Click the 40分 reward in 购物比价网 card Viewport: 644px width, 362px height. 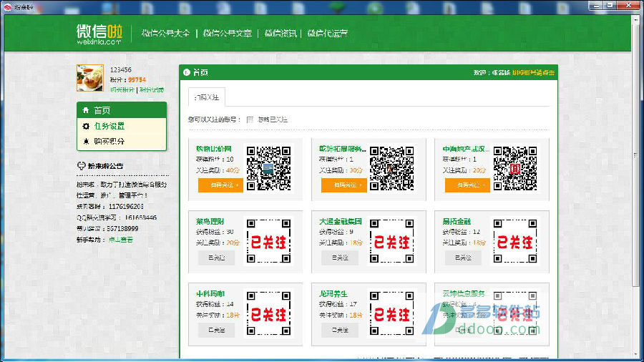click(233, 170)
